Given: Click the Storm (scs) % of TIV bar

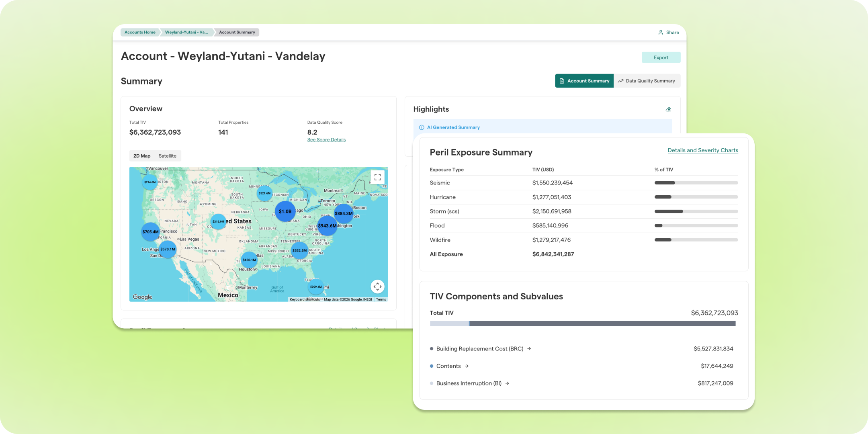Looking at the screenshot, I should pos(696,211).
